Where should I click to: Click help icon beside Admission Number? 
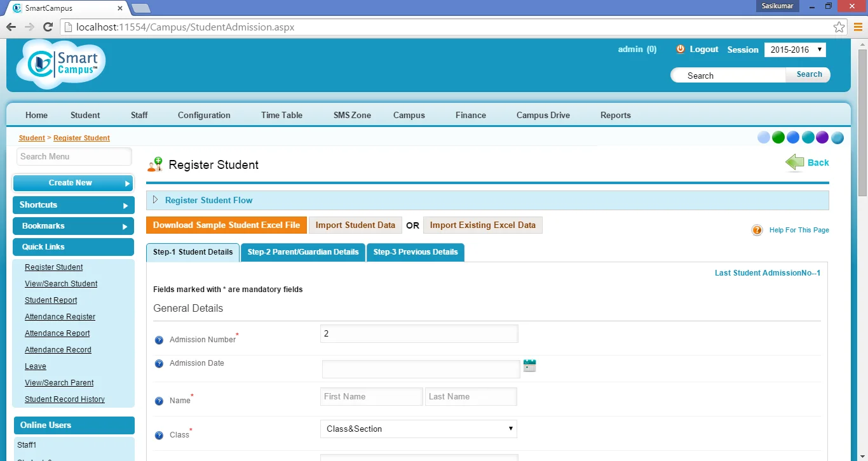159,340
